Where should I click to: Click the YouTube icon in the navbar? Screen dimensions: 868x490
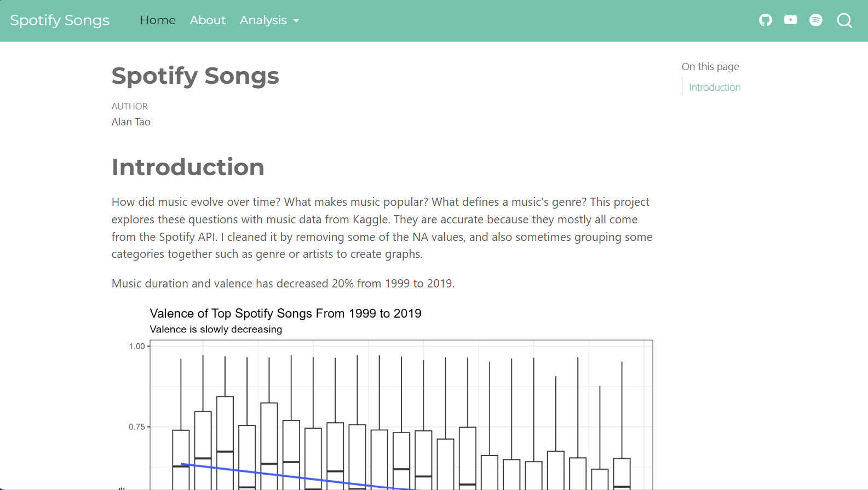point(791,20)
